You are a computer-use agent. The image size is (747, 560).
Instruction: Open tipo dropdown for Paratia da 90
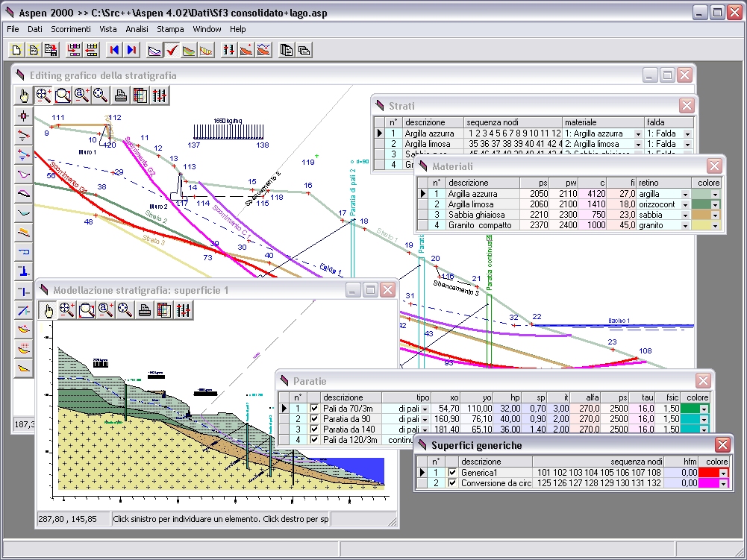click(x=425, y=419)
